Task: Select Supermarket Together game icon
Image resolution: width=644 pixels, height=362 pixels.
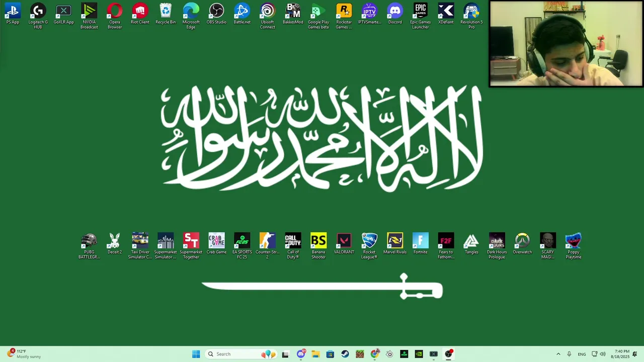Action: coord(191,246)
